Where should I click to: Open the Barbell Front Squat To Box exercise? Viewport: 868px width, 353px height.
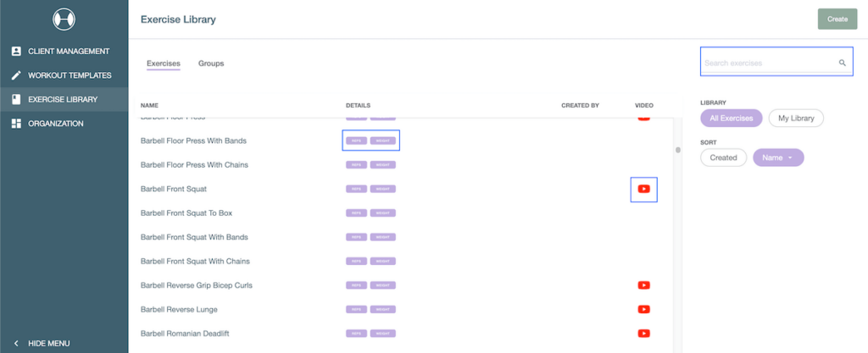coord(186,213)
